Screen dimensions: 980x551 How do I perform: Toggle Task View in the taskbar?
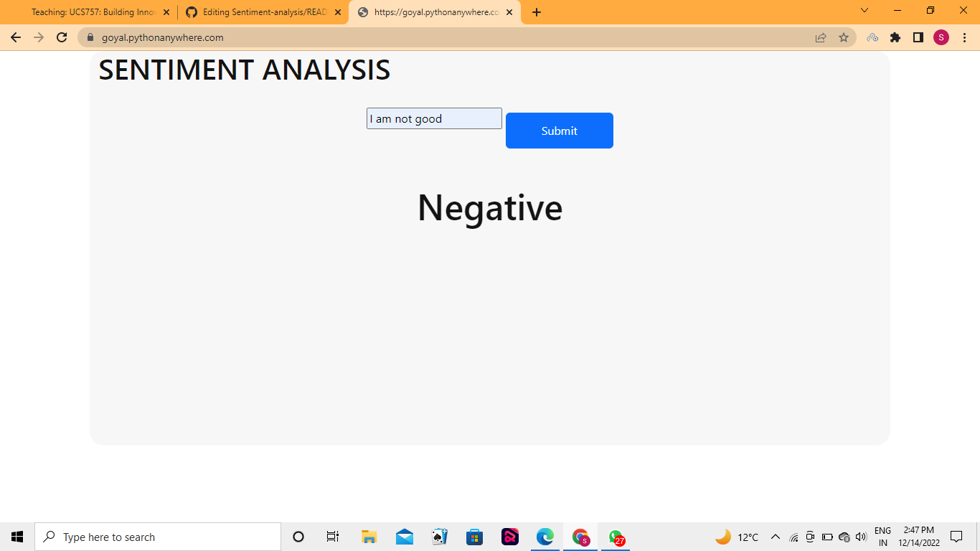[332, 536]
